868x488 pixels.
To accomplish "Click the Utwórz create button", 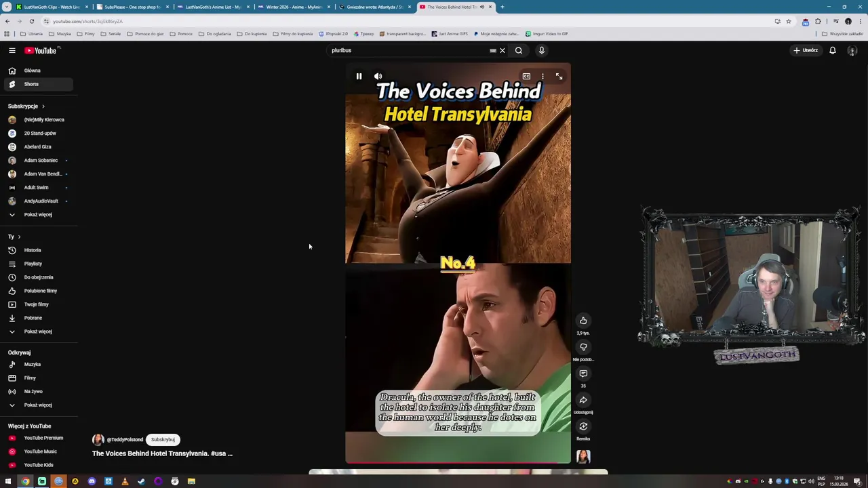I will tap(806, 50).
